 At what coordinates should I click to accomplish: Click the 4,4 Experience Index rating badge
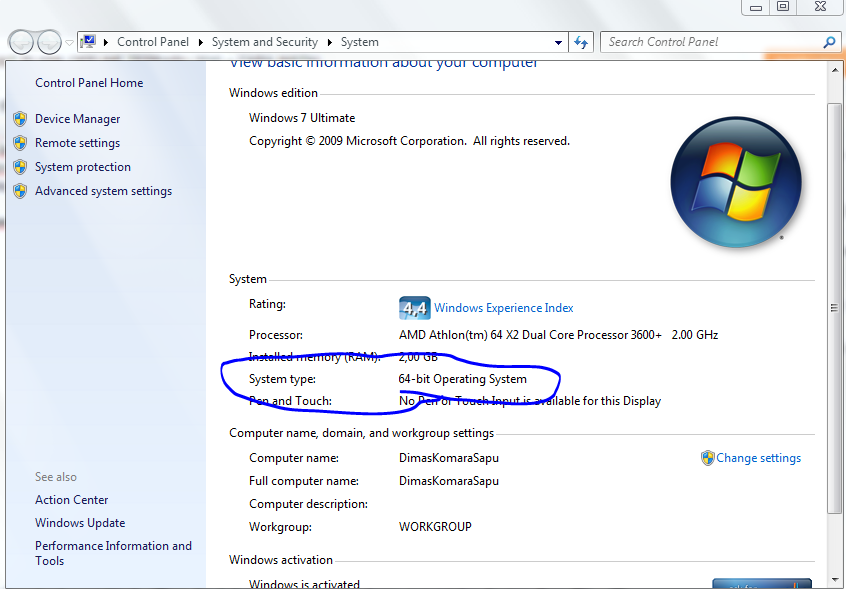[414, 308]
